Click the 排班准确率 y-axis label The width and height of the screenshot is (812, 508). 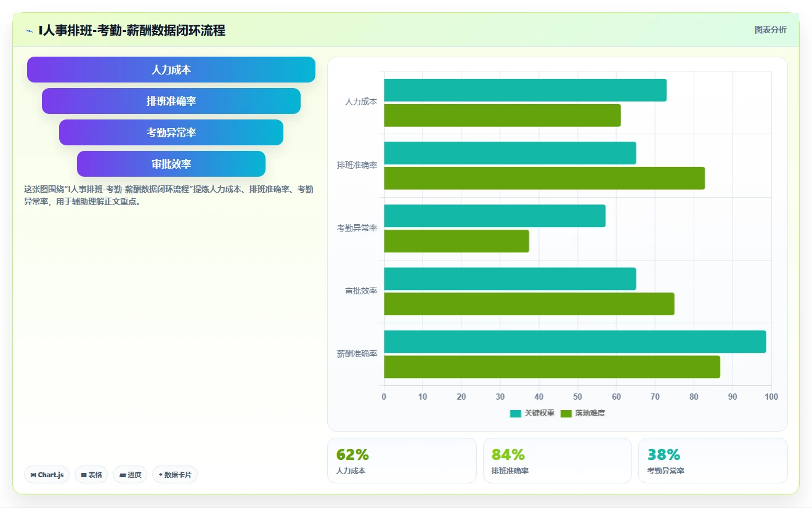click(357, 166)
